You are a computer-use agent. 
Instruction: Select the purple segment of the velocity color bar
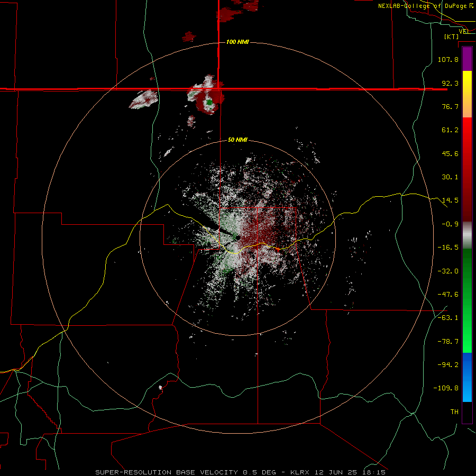467,59
